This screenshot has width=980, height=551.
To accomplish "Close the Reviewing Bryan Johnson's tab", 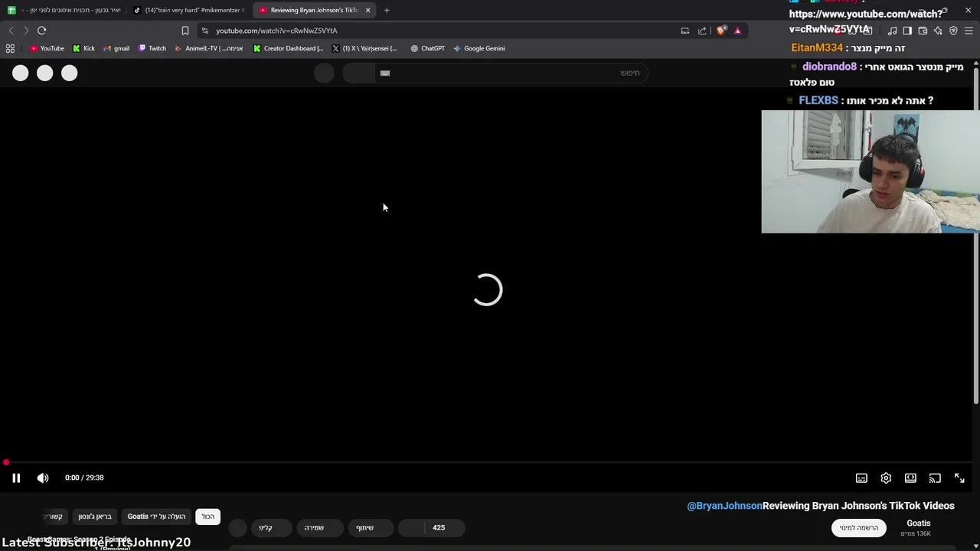I will pos(367,10).
